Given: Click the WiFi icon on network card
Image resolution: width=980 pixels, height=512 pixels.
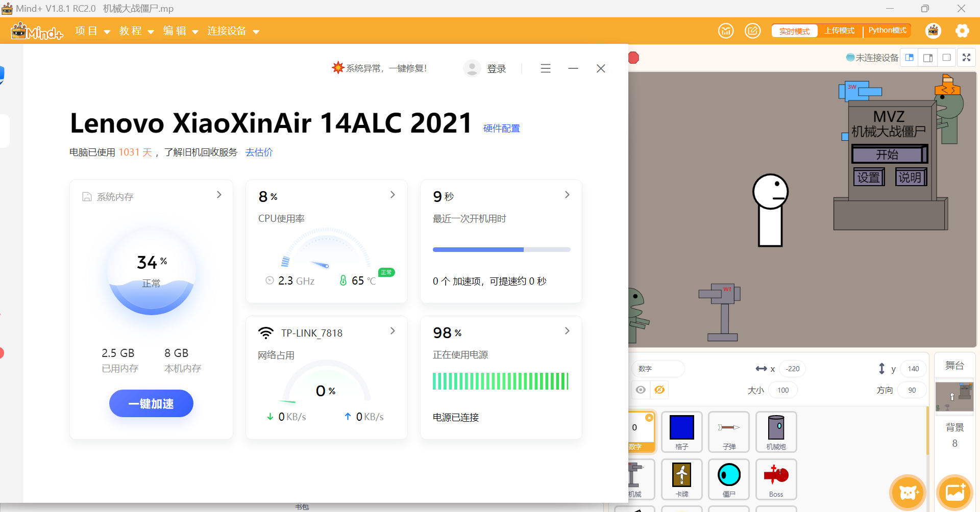Looking at the screenshot, I should coord(265,333).
